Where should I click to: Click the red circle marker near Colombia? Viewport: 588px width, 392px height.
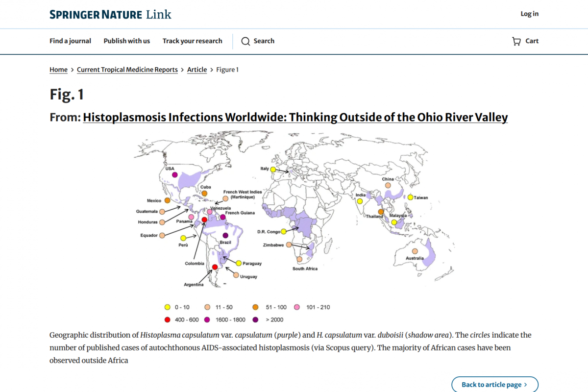tap(204, 220)
